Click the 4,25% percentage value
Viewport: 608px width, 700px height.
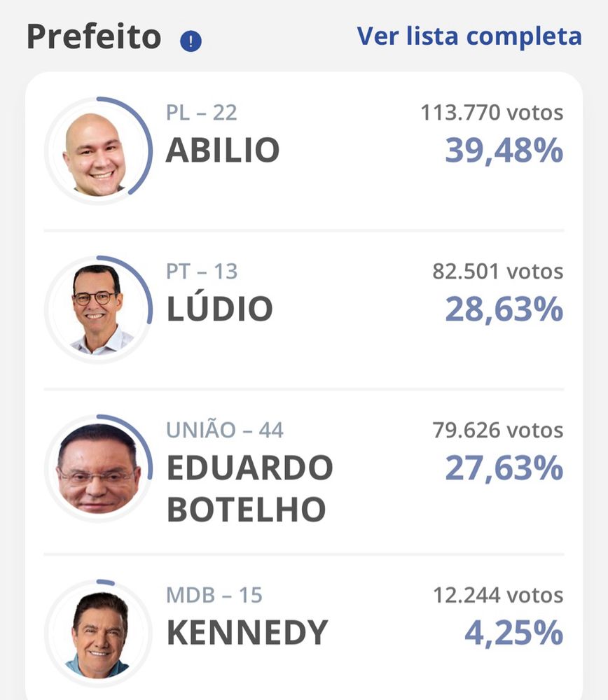[x=513, y=633]
